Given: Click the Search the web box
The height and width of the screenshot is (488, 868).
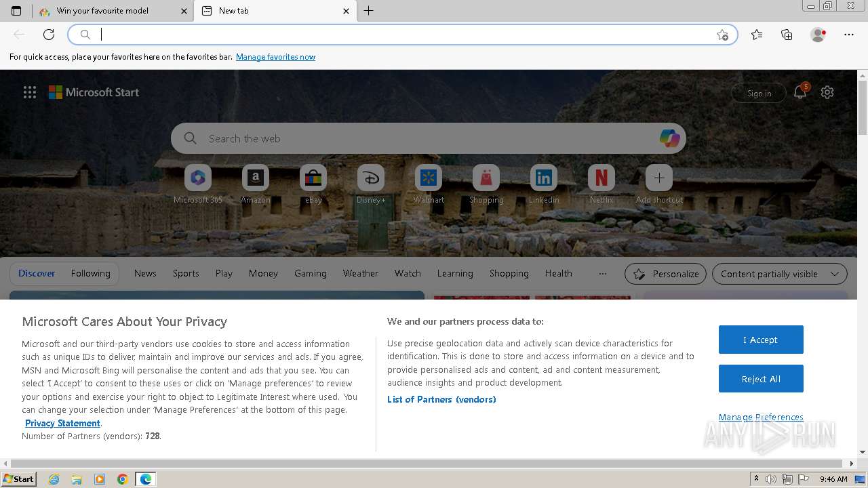Looking at the screenshot, I should [429, 138].
